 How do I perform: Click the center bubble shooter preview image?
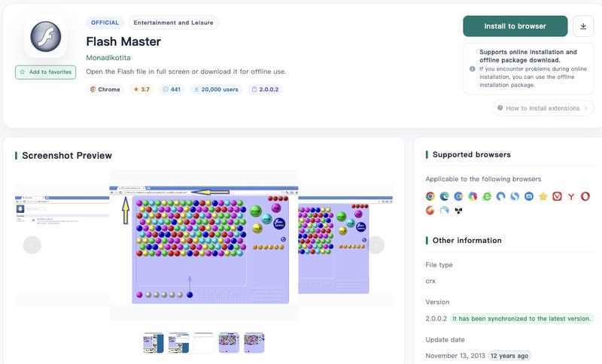[x=204, y=244]
